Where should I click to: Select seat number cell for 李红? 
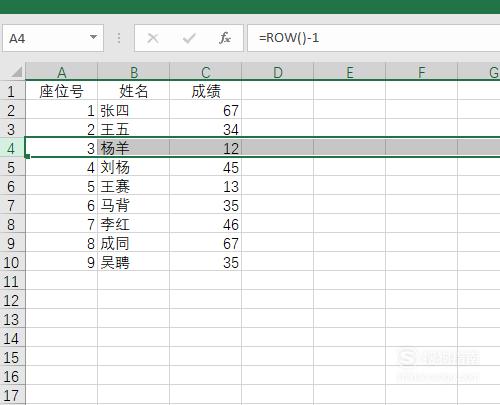coord(62,224)
